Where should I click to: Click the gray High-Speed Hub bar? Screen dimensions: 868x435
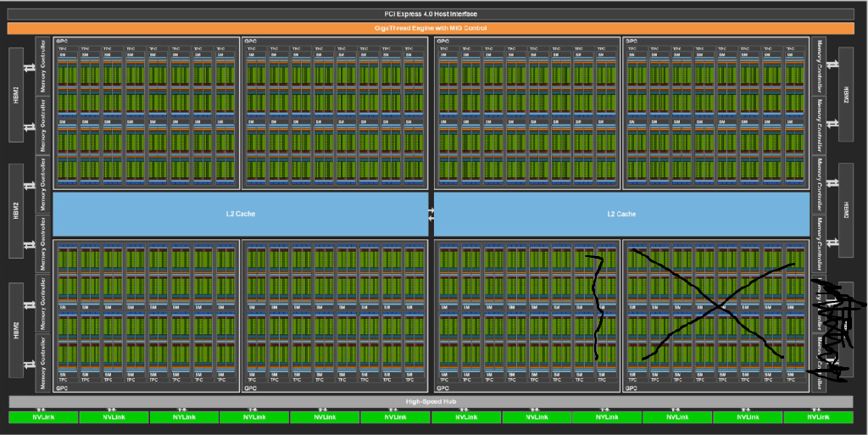coord(431,402)
